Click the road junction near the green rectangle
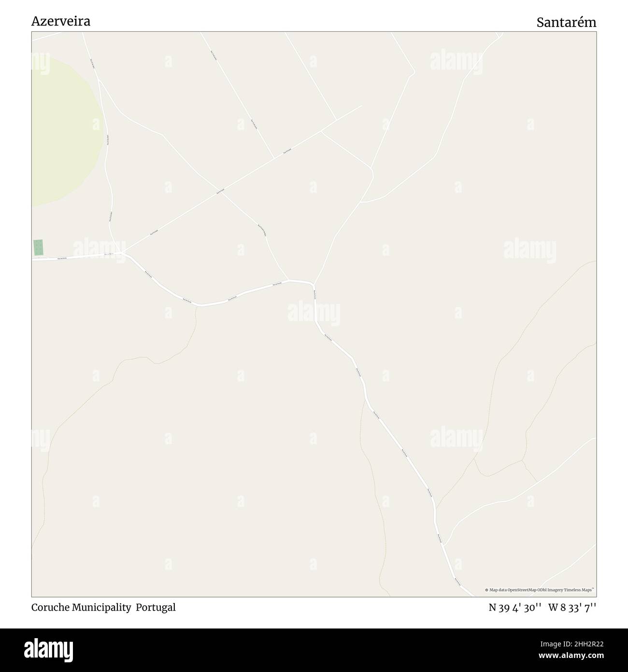This screenshot has height=672, width=628. [123, 252]
